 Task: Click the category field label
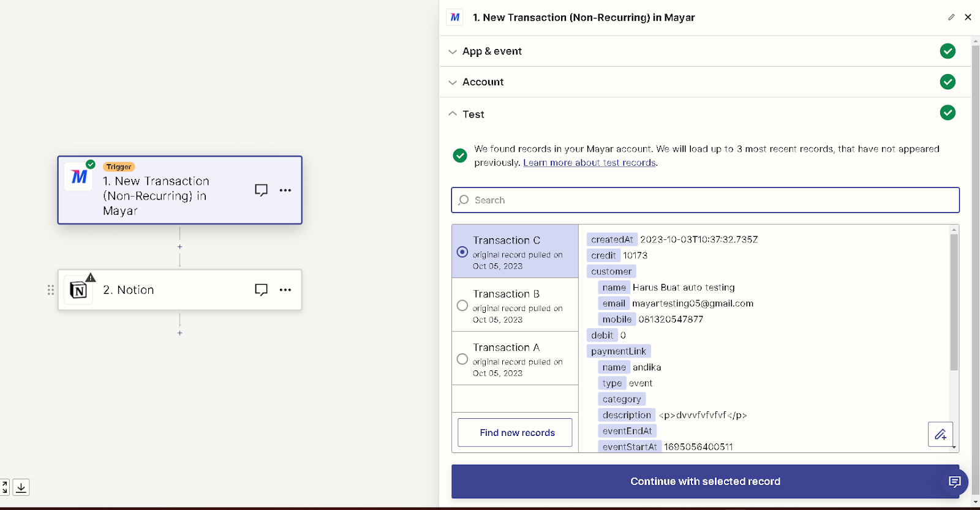[x=622, y=399]
